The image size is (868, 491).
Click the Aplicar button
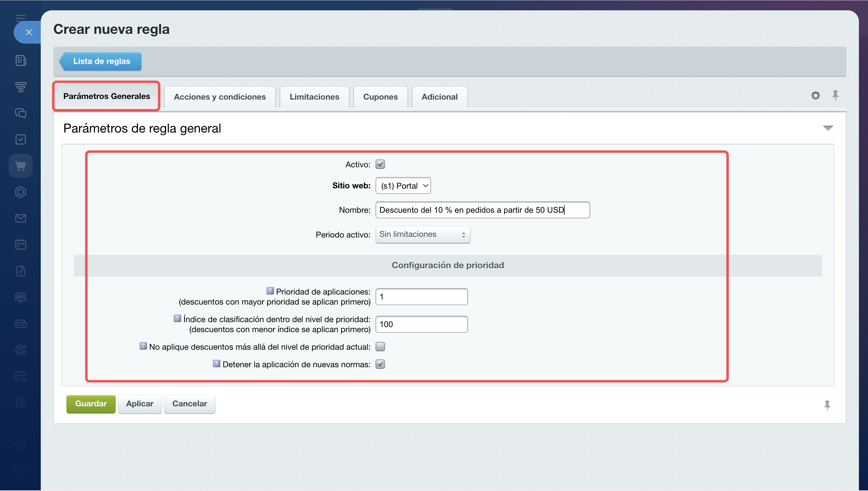coord(140,404)
